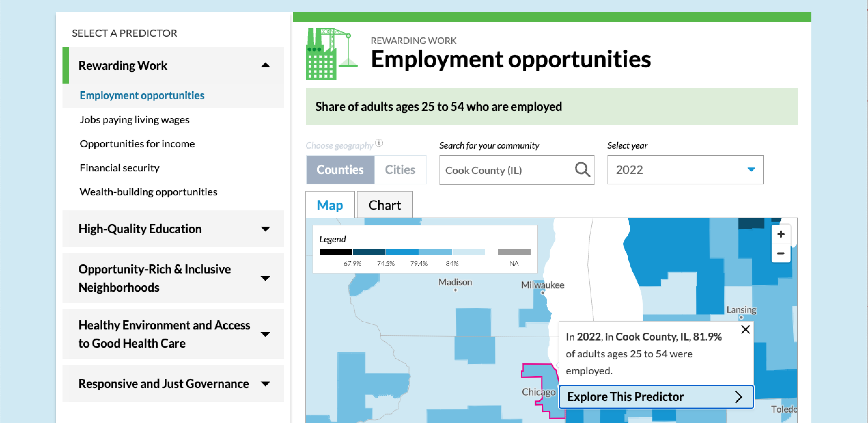Click medium-blue legend swatch 74.5% to 79.4%

pos(402,252)
